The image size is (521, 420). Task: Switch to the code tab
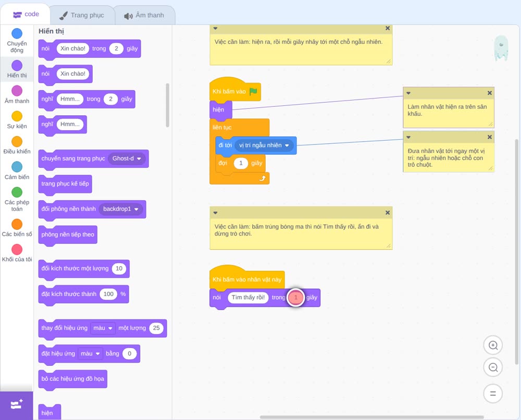[x=26, y=14]
